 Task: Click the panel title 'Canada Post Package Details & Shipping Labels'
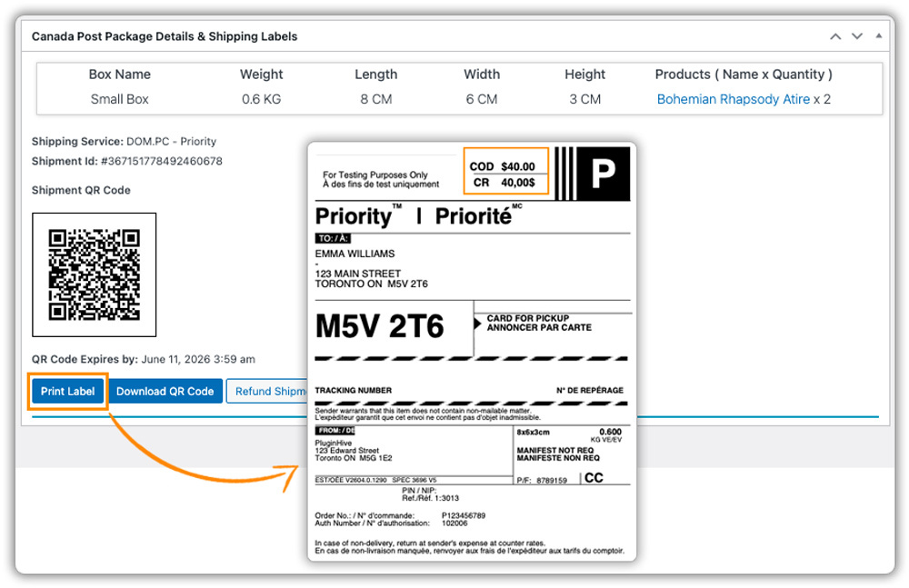click(x=165, y=36)
